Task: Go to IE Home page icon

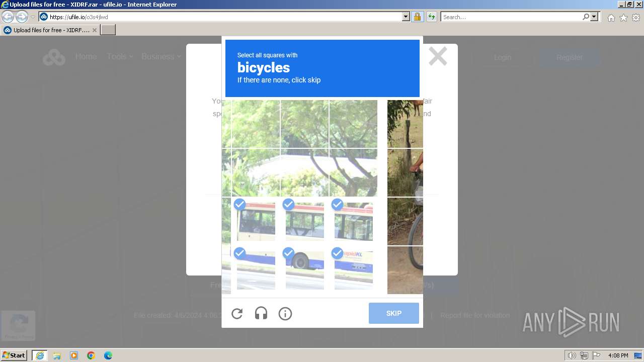Action: [x=611, y=18]
